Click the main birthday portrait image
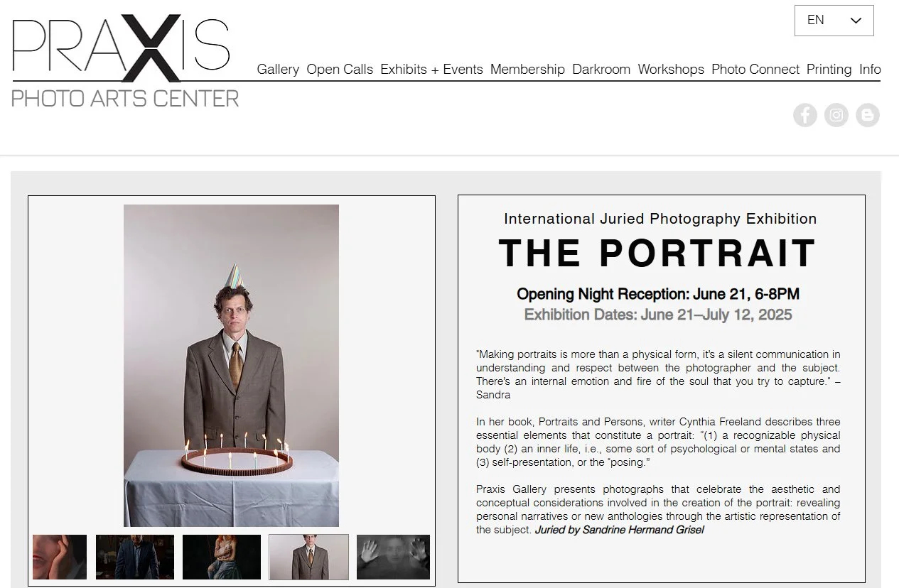Screen dimensions: 899x588 pos(231,366)
